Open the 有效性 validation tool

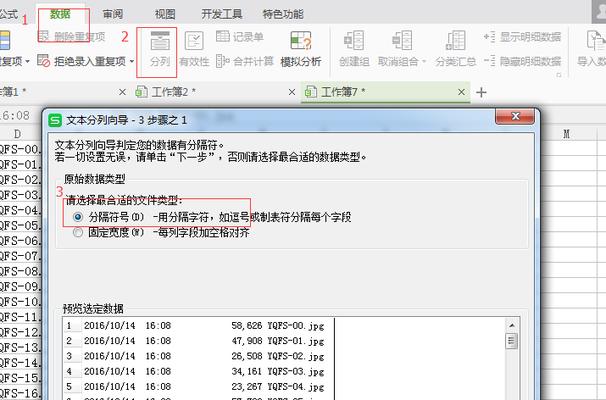pyautogui.click(x=194, y=49)
